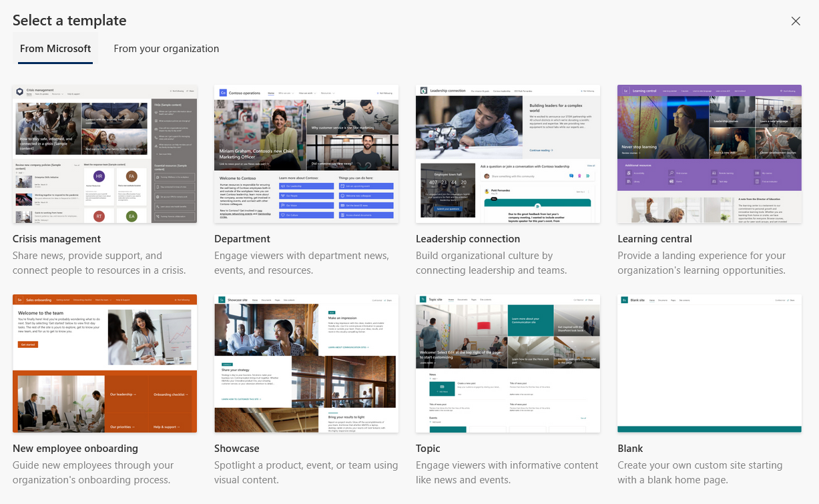Image resolution: width=819 pixels, height=504 pixels.
Task: Choose the Department template preview image
Action: point(306,154)
